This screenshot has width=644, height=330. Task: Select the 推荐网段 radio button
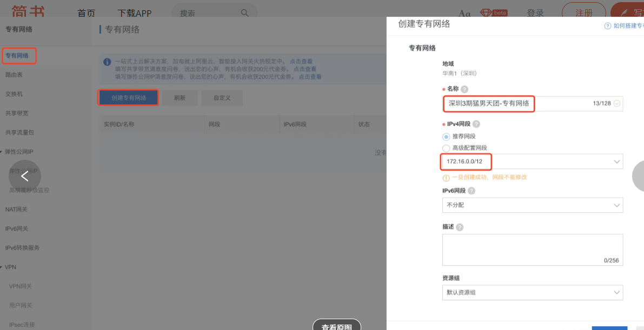click(447, 136)
